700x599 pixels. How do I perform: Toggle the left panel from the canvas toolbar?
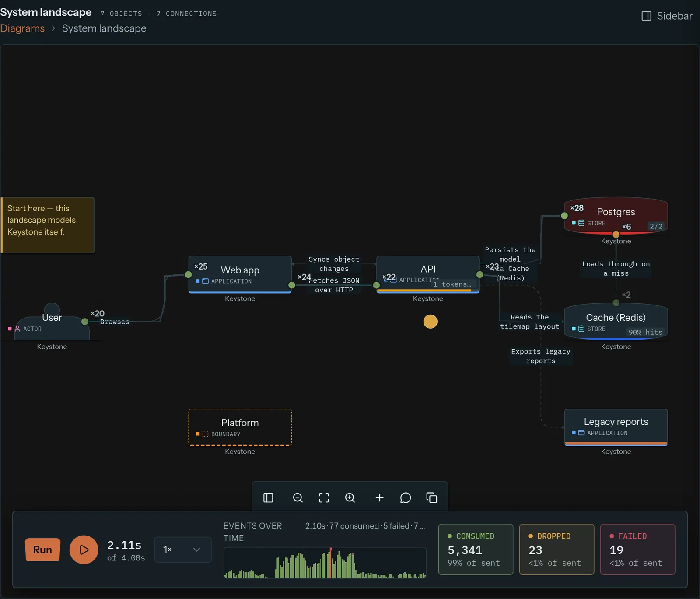[x=268, y=498]
